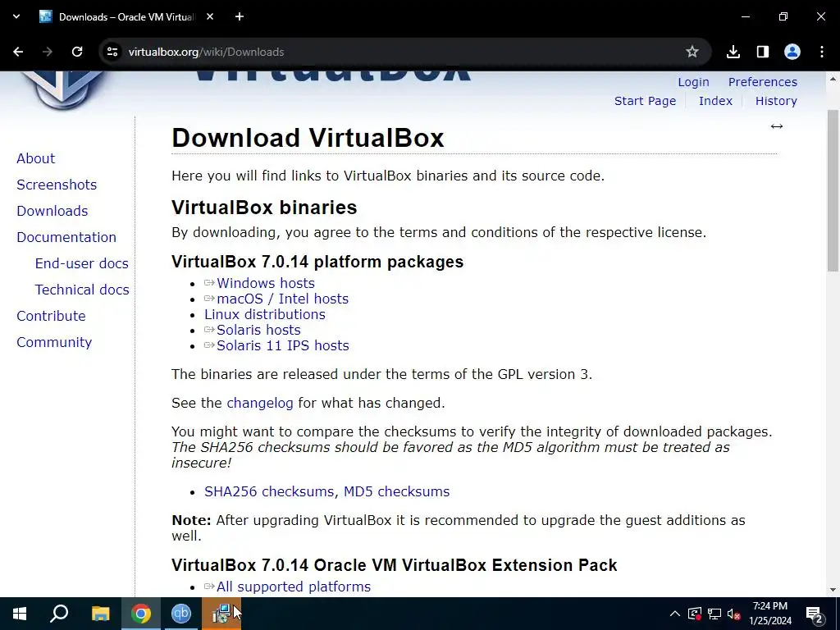Open the network icon in the system tray

pyautogui.click(x=714, y=614)
